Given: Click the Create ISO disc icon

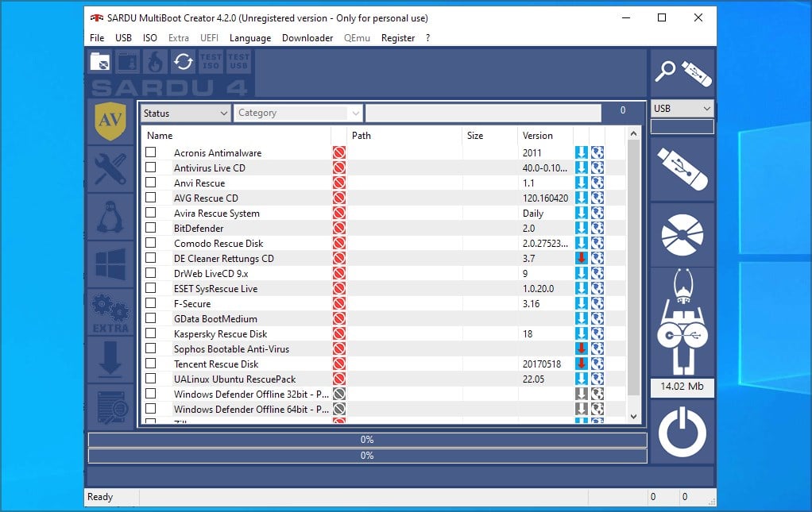Looking at the screenshot, I should click(x=682, y=236).
